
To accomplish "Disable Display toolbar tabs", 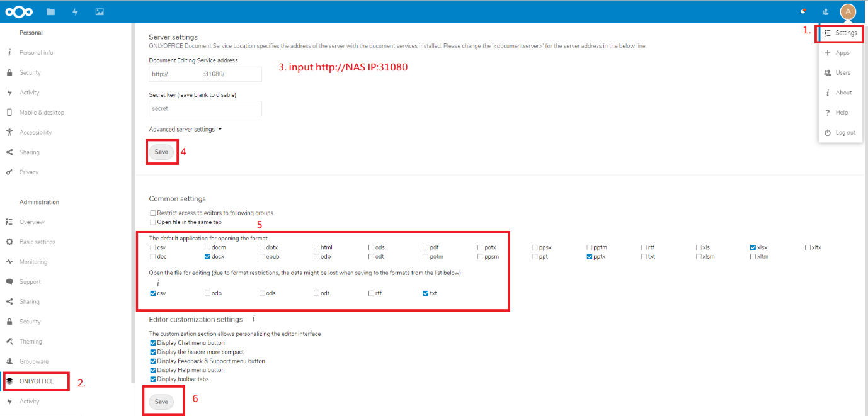I will click(x=153, y=379).
